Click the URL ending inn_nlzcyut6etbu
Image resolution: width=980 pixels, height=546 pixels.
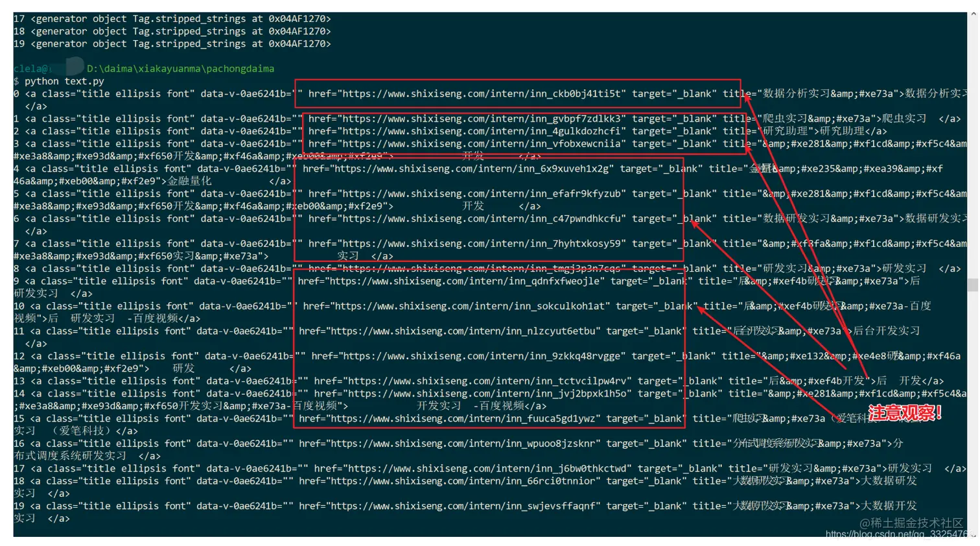coord(465,331)
